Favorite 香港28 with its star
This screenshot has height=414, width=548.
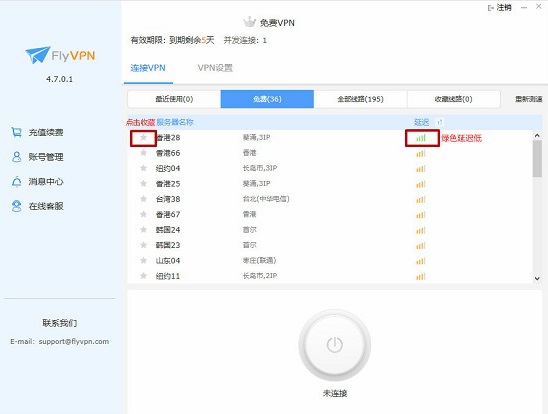[x=143, y=137]
